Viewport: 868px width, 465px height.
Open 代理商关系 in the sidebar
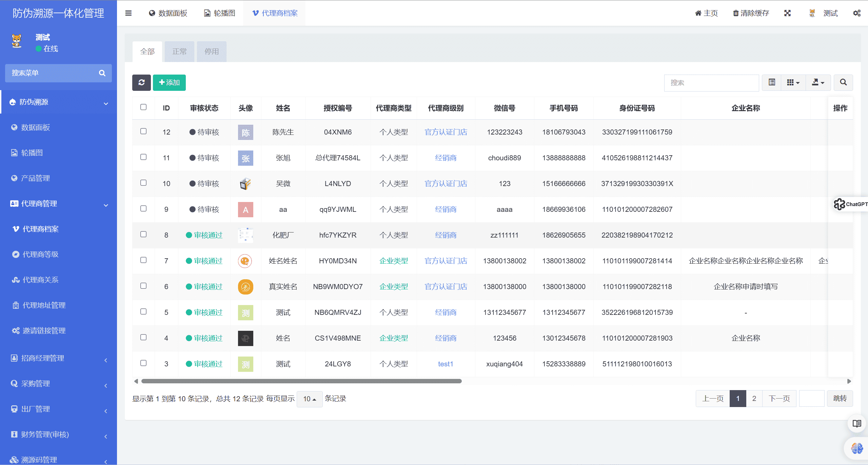tap(58, 280)
